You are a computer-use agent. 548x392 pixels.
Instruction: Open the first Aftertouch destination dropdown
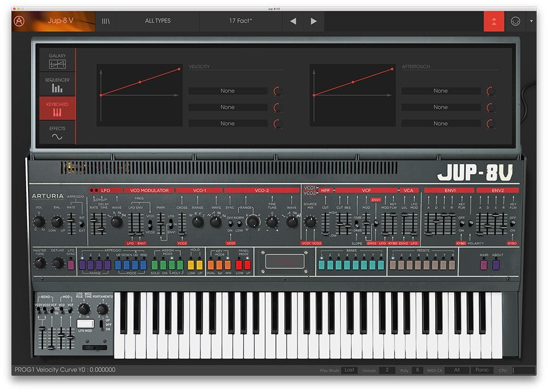pyautogui.click(x=441, y=91)
